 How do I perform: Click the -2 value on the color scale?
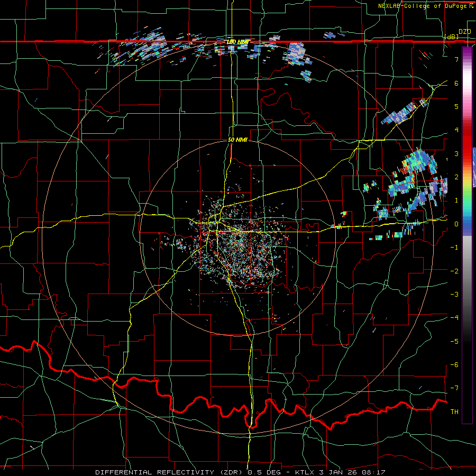tap(454, 271)
